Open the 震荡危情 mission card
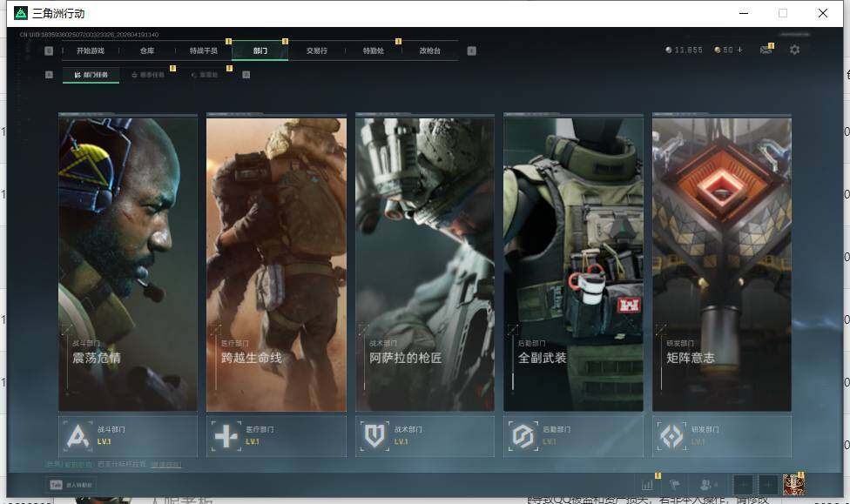 pyautogui.click(x=128, y=261)
